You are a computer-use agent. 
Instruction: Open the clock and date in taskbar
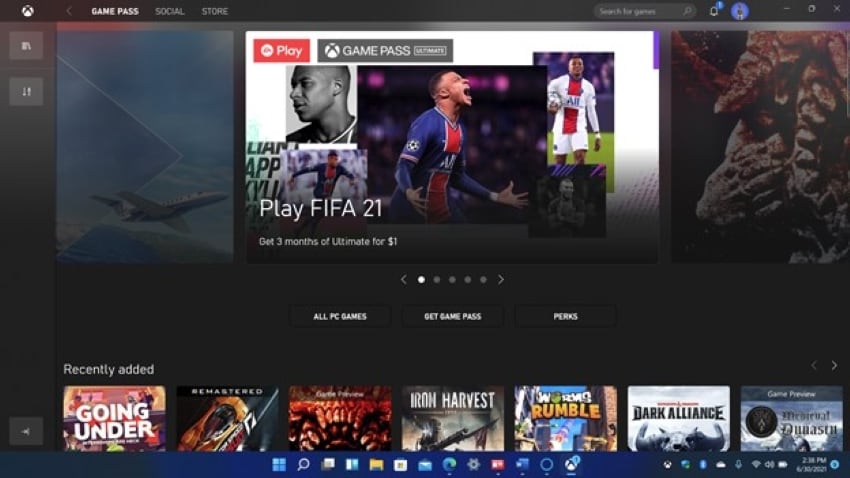pyautogui.click(x=814, y=464)
